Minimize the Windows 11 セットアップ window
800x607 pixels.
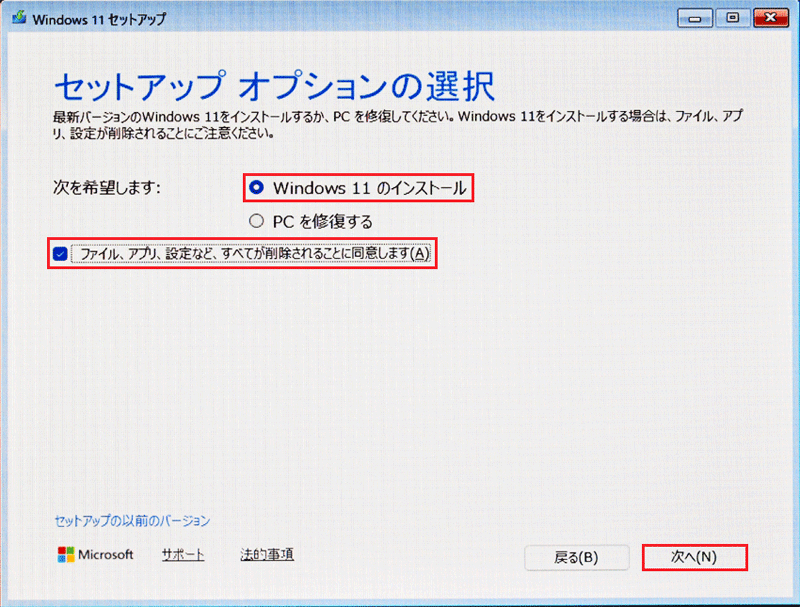[x=694, y=18]
